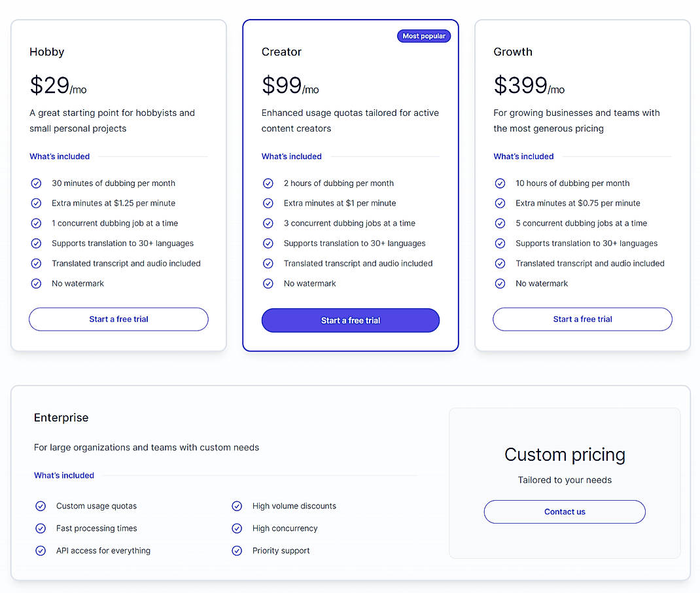Screen dimensions: 700x593
Task: Click the check icon next to "High concurrency"
Action: point(237,528)
